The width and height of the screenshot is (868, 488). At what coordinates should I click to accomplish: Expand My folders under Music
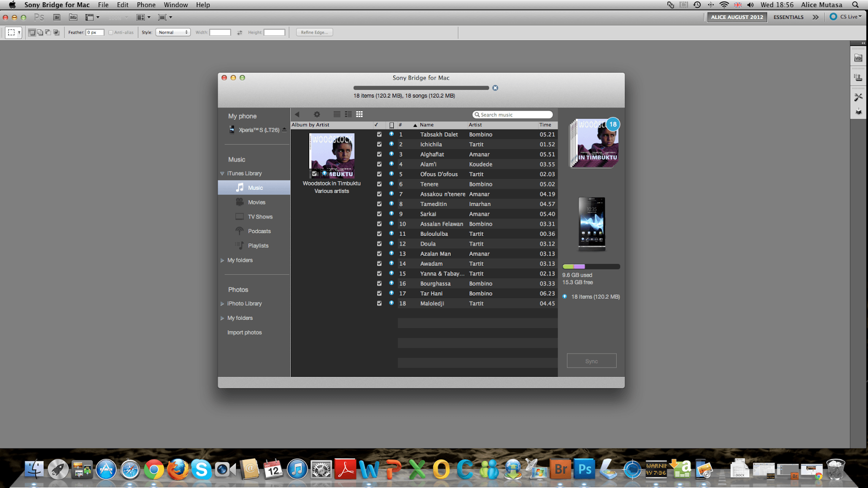click(x=222, y=260)
